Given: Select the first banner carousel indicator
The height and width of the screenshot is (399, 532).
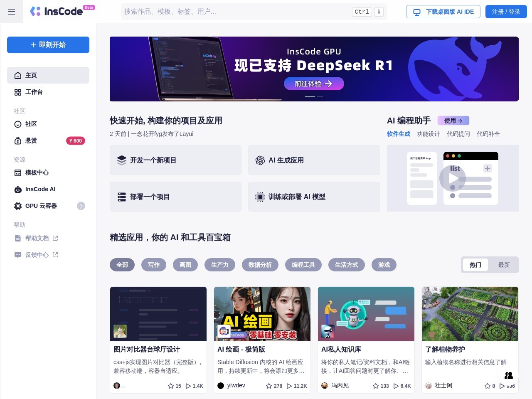Looking at the screenshot, I should tap(310, 96).
